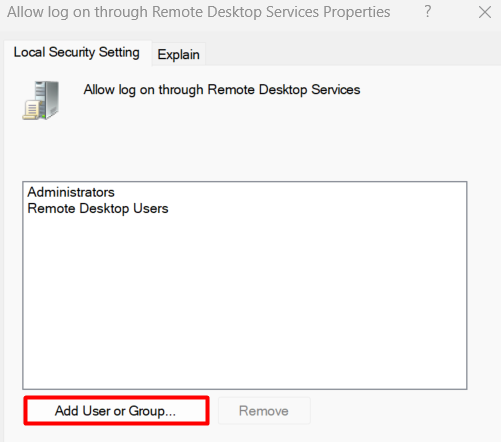Image resolution: width=501 pixels, height=442 pixels.
Task: Add a new user or group to the policy
Action: [116, 411]
